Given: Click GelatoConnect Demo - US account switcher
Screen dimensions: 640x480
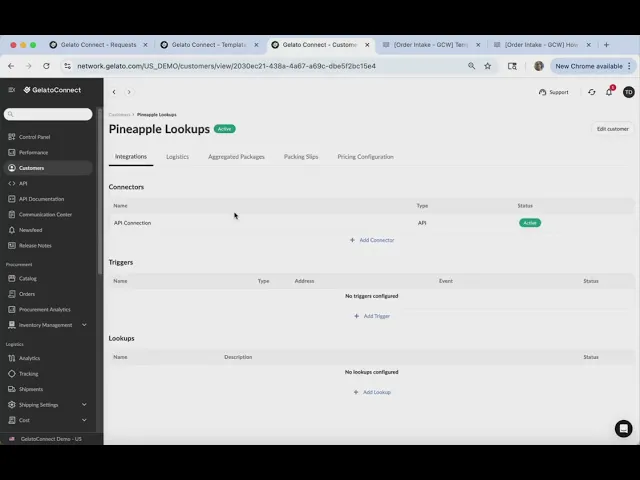Looking at the screenshot, I should pos(51,439).
